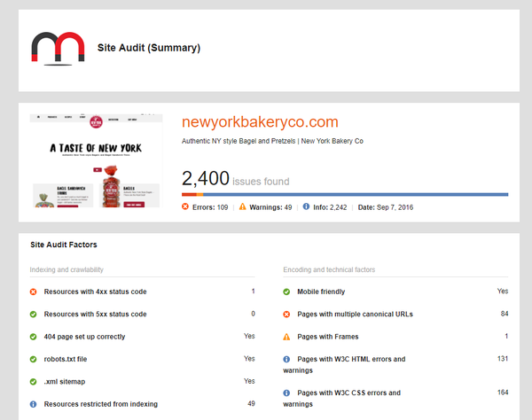Select Mobile friendly factor
The image size is (532, 420).
pos(321,292)
